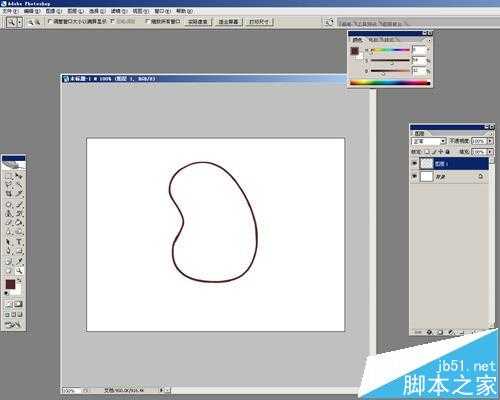Open the 滤镜 (Filter) menu

(x=119, y=11)
